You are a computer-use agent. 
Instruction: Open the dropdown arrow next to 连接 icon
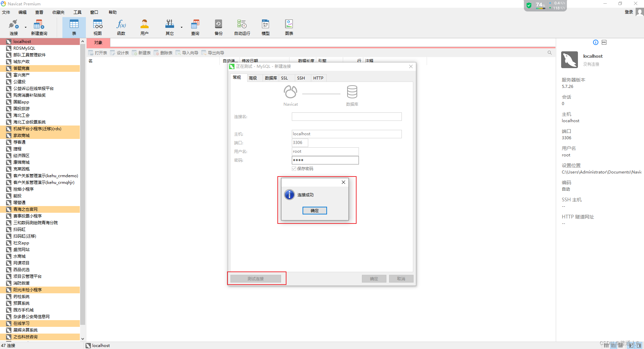tap(25, 27)
